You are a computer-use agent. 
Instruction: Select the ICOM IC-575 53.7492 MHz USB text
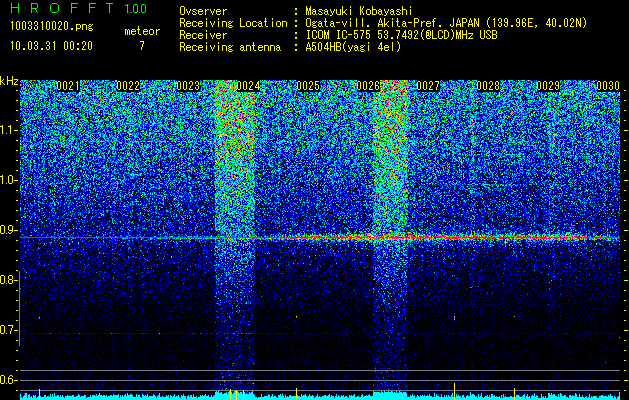click(401, 35)
